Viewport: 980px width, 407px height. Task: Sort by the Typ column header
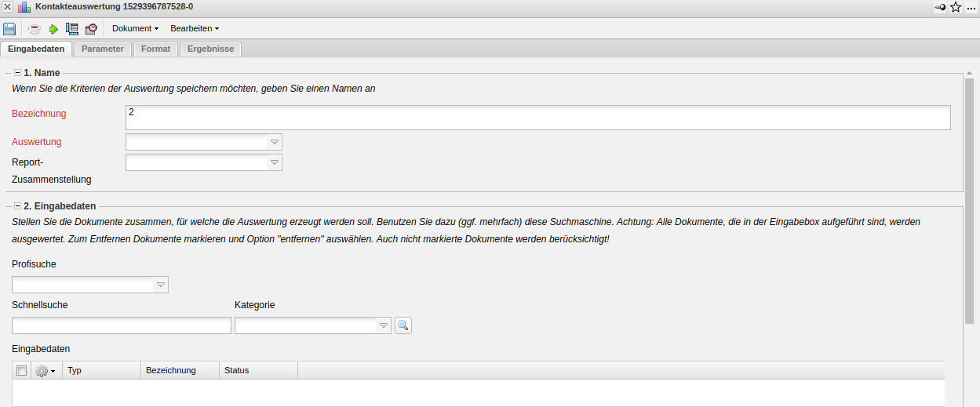click(102, 370)
